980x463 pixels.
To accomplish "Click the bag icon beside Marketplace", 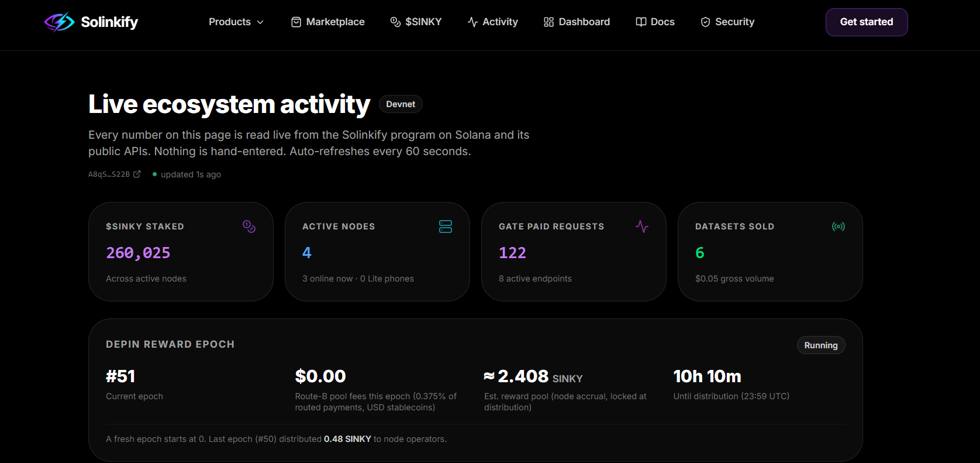I will pyautogui.click(x=296, y=22).
